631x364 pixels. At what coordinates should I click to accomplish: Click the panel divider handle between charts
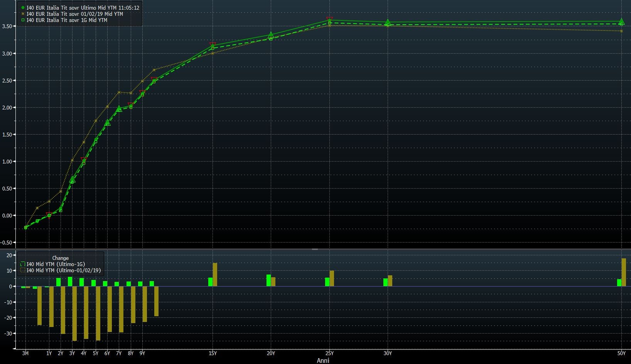[315, 249]
